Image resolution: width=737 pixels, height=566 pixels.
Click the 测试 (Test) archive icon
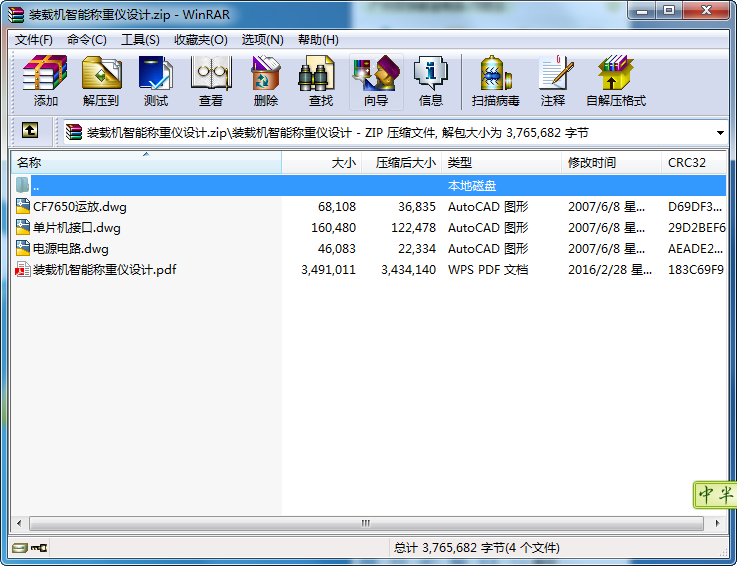click(155, 81)
